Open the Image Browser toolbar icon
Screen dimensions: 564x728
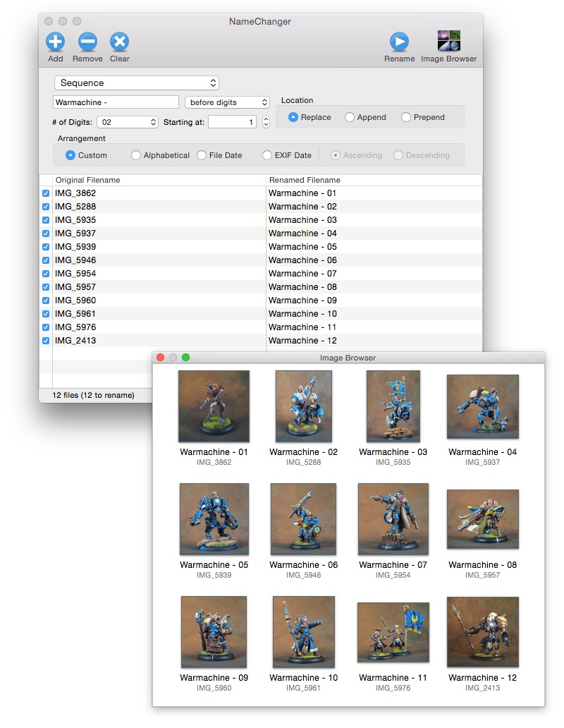[448, 42]
